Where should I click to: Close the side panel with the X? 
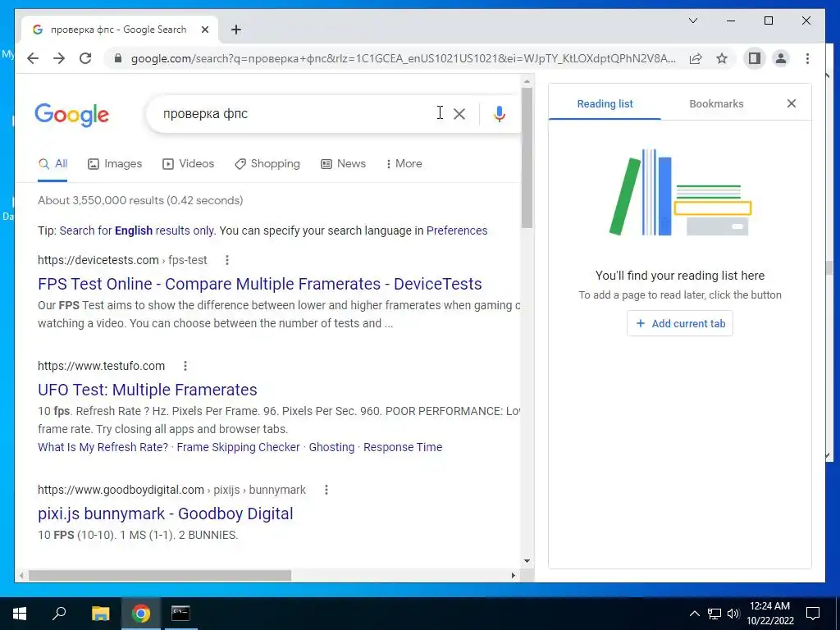[792, 103]
